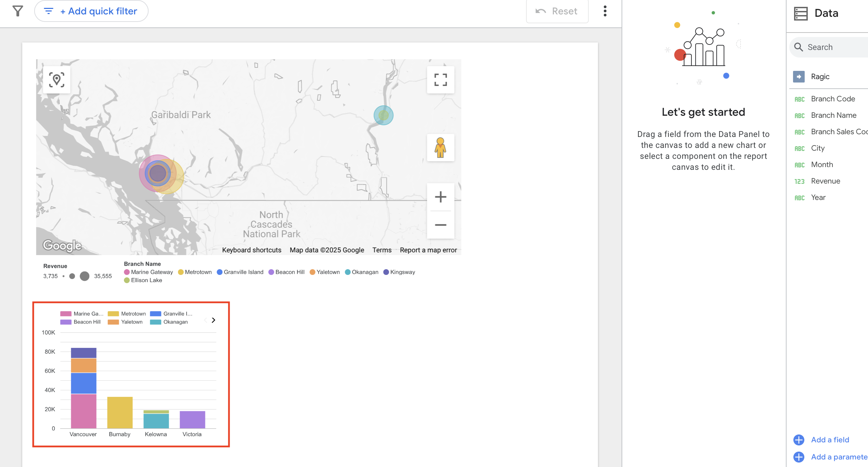
Task: Click the plus icon beside Add a parameter
Action: click(x=799, y=457)
